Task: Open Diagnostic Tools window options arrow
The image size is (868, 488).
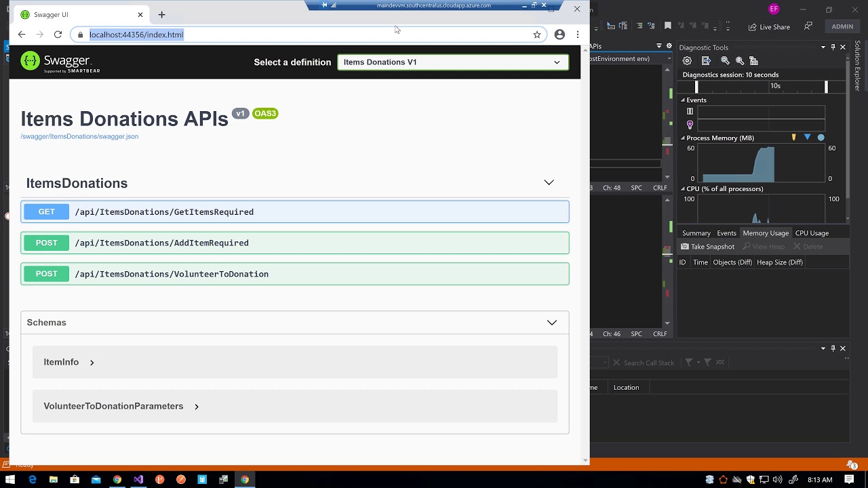Action: point(823,47)
